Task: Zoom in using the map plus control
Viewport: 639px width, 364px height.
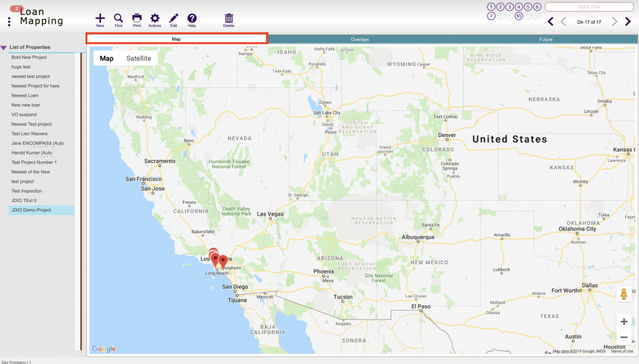Action: 623,322
